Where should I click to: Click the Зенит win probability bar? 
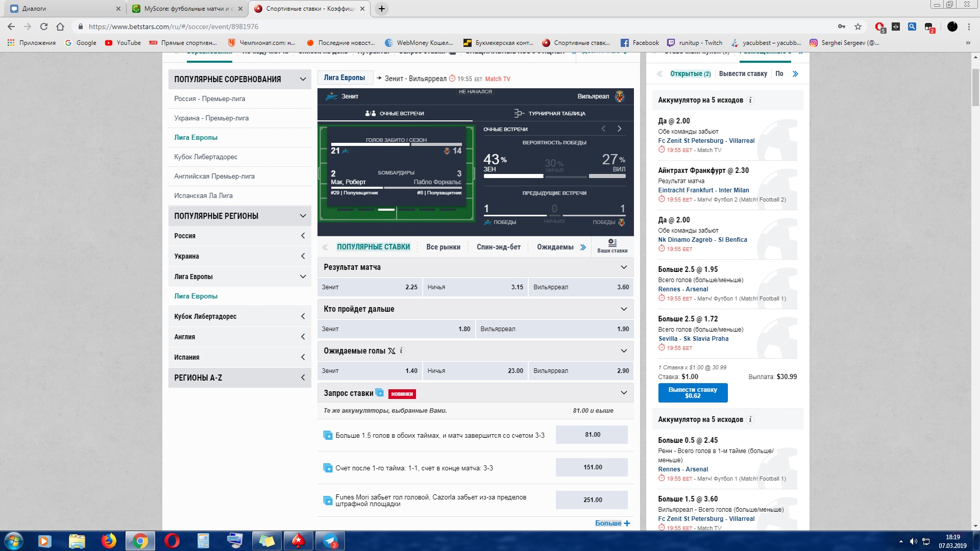tap(513, 176)
